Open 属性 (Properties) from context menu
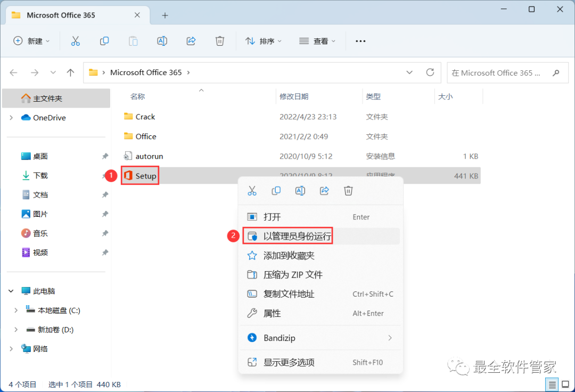This screenshot has height=392, width=575. [x=320, y=314]
